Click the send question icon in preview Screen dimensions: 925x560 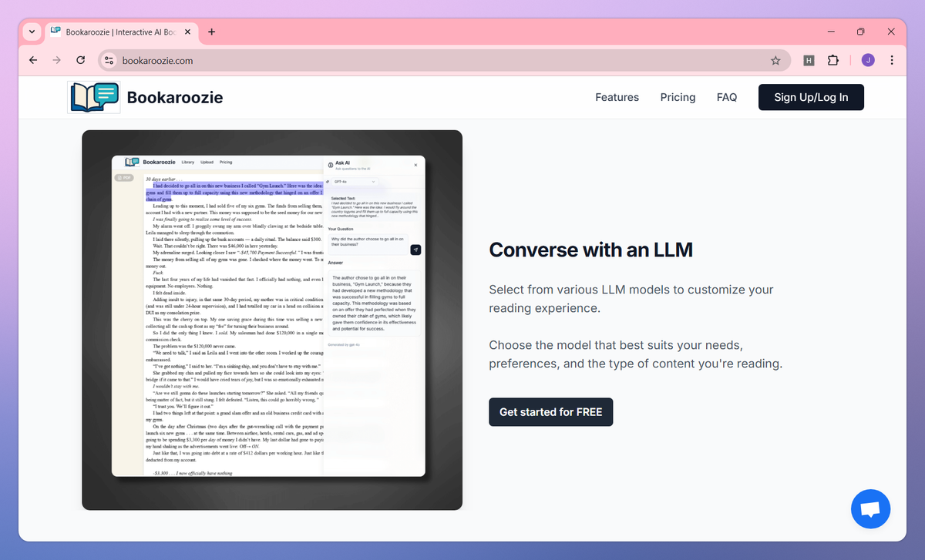tap(415, 250)
